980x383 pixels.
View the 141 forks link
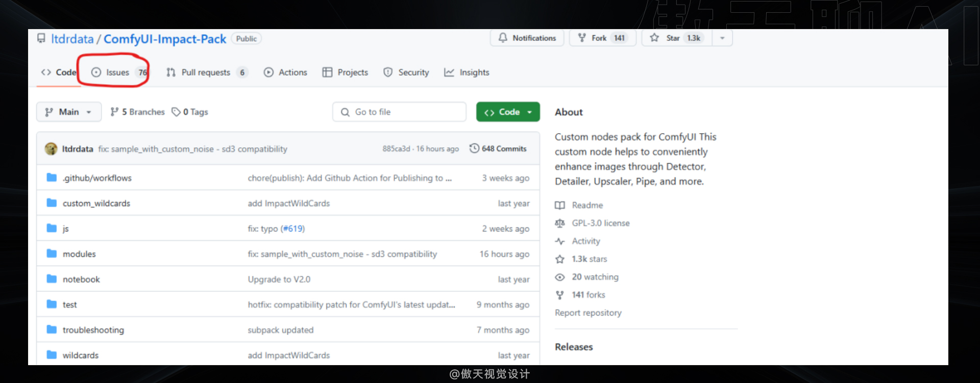589,295
